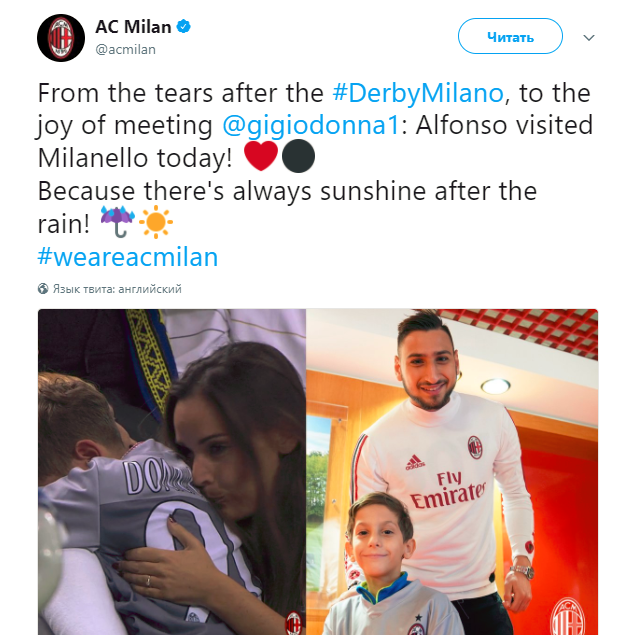Click the AC Milan crest watermark in left photo
The image size is (634, 635).
(294, 622)
